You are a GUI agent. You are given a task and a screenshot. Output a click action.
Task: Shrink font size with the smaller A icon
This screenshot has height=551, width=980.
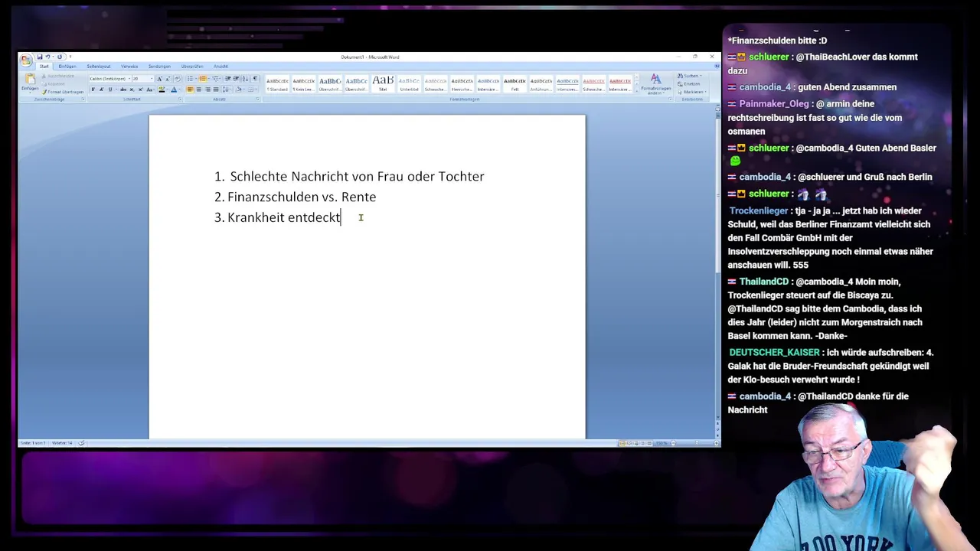[168, 79]
